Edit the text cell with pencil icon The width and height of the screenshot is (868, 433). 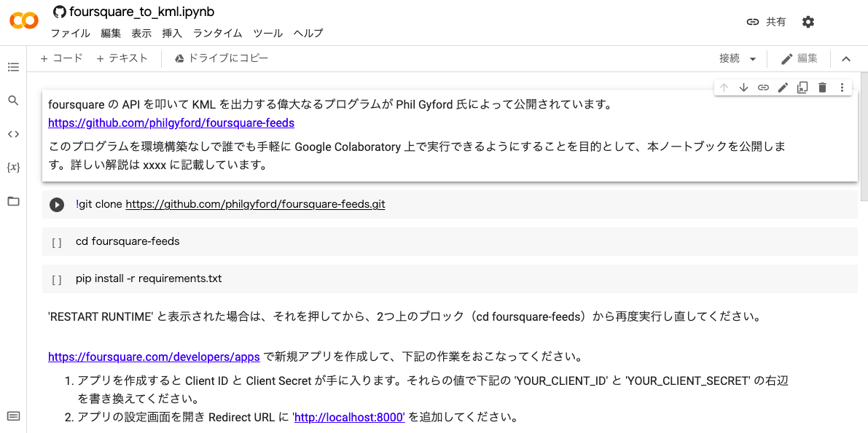click(x=783, y=87)
